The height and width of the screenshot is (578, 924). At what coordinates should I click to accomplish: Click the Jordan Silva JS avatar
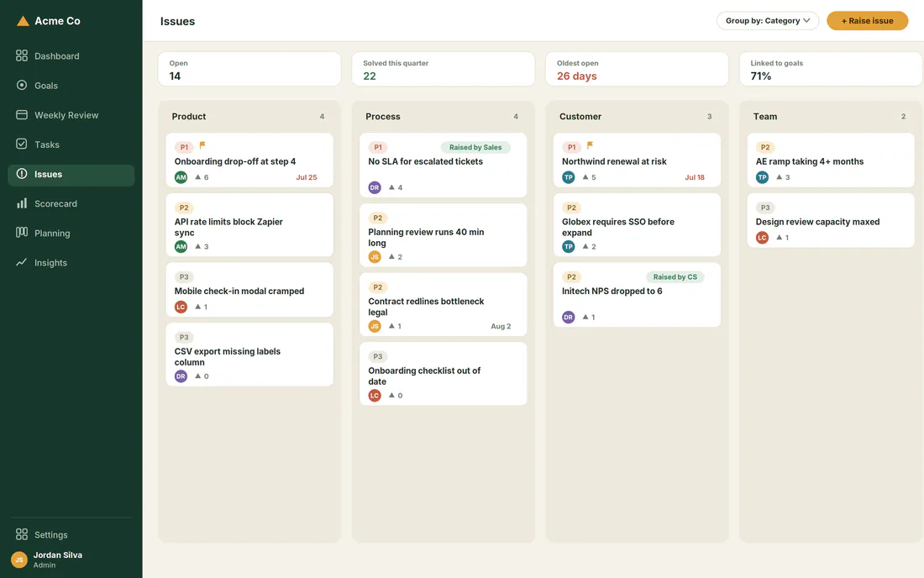18,560
